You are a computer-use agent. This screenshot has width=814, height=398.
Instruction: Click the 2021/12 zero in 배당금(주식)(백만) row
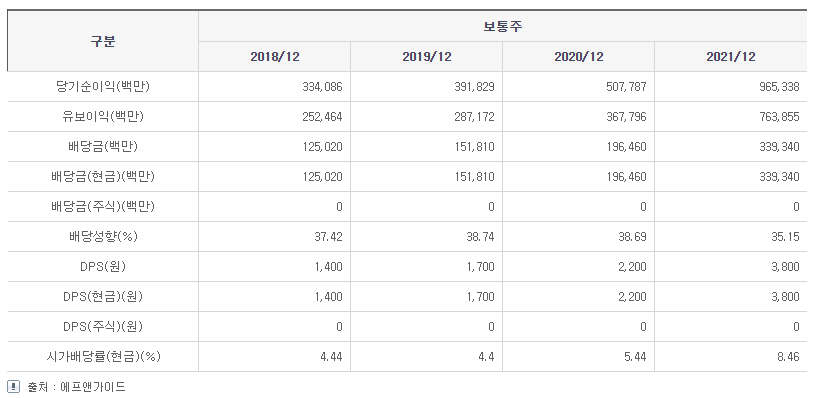pyautogui.click(x=796, y=207)
